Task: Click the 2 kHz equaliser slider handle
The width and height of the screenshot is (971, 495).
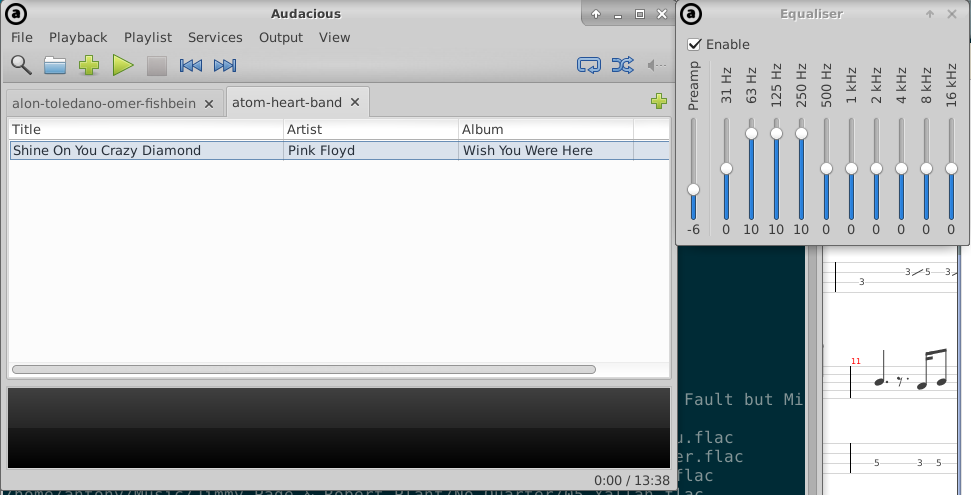Action: point(876,169)
